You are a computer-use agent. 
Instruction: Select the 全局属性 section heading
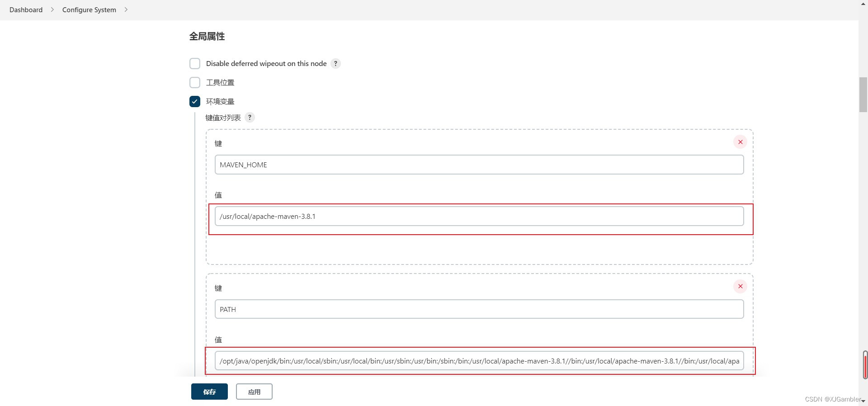coord(207,36)
